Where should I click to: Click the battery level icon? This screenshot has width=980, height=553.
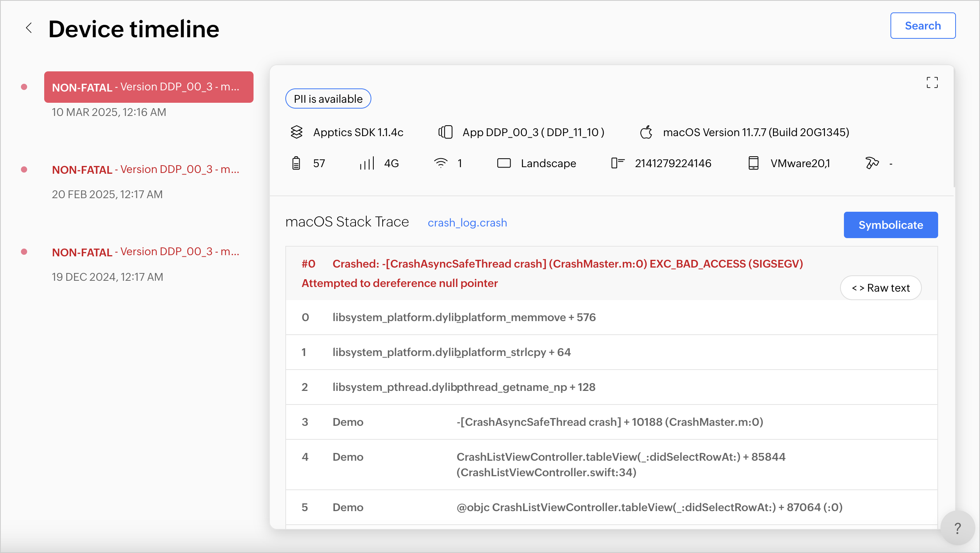tap(296, 163)
